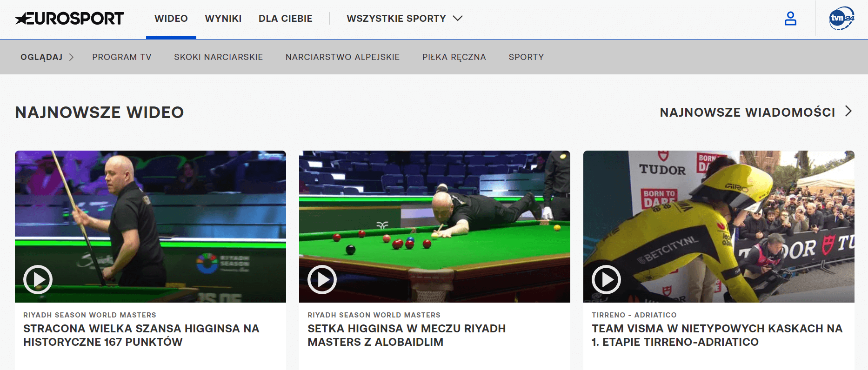868x370 pixels.
Task: Open the yellow-helmet cyclist thumbnail
Action: pos(719,226)
